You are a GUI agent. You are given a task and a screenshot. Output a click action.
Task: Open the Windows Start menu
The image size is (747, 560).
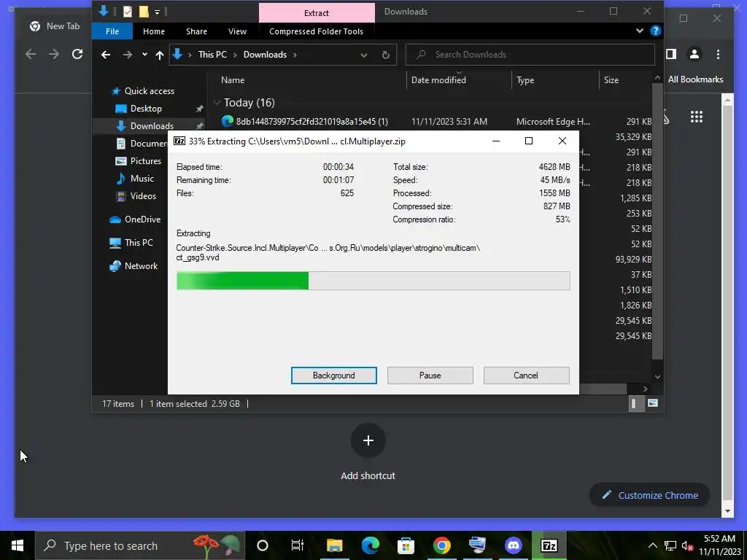(18, 545)
